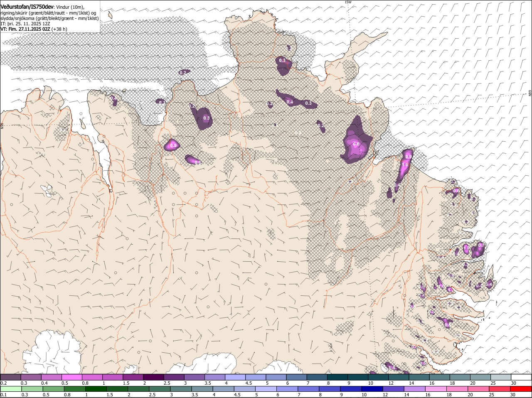Click the palest green 0.1–0.3 rain legend swatch
The height and width of the screenshot is (398, 532).
click(11, 389)
